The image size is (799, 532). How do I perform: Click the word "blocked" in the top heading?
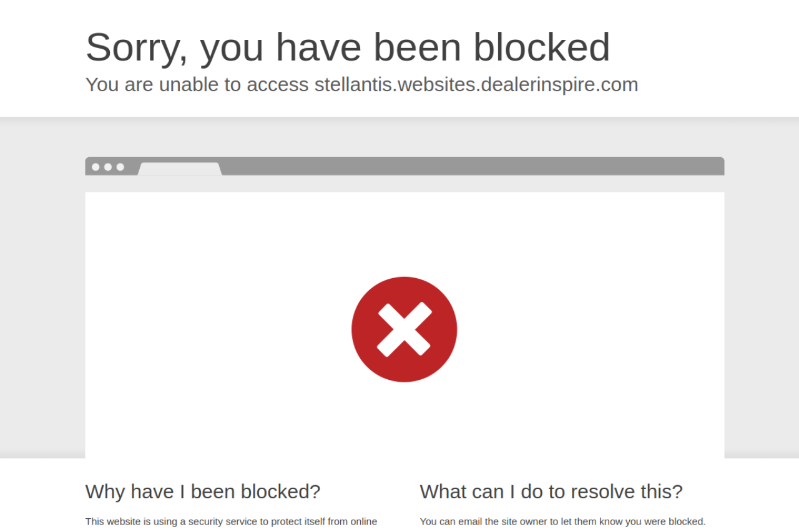[541, 47]
